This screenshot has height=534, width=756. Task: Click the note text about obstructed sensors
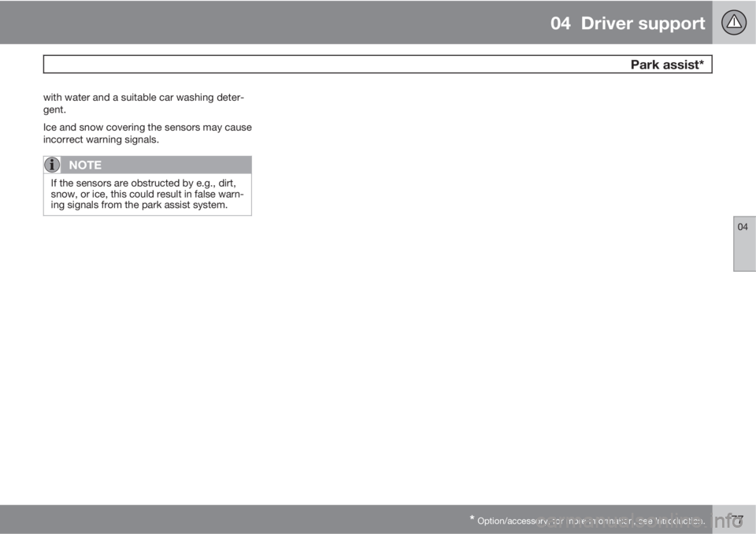[147, 195]
